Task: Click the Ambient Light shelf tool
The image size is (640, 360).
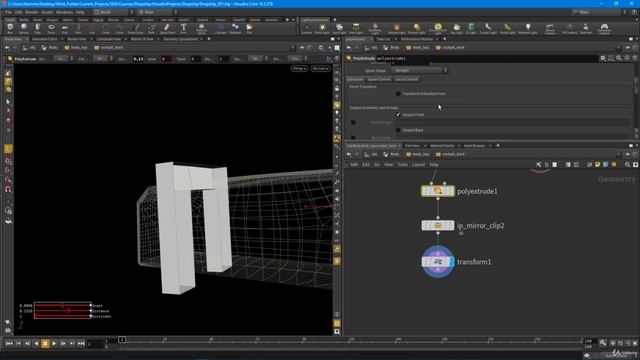Action: [528, 28]
